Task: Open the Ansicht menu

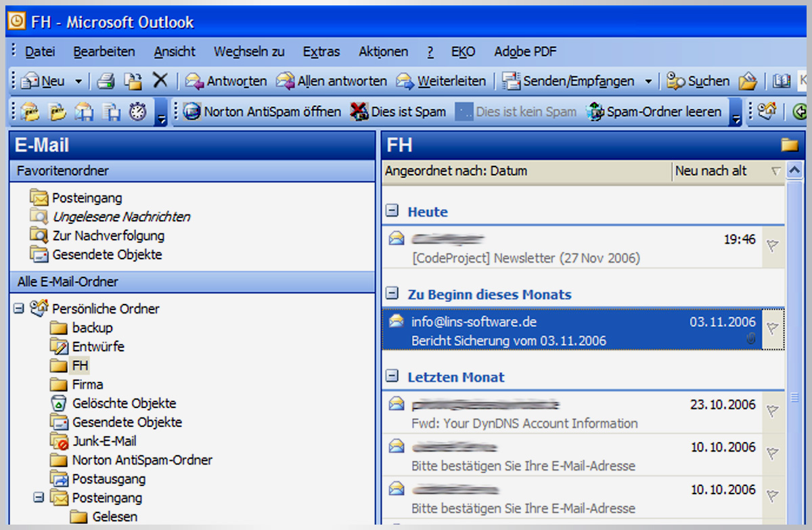Action: pyautogui.click(x=175, y=51)
